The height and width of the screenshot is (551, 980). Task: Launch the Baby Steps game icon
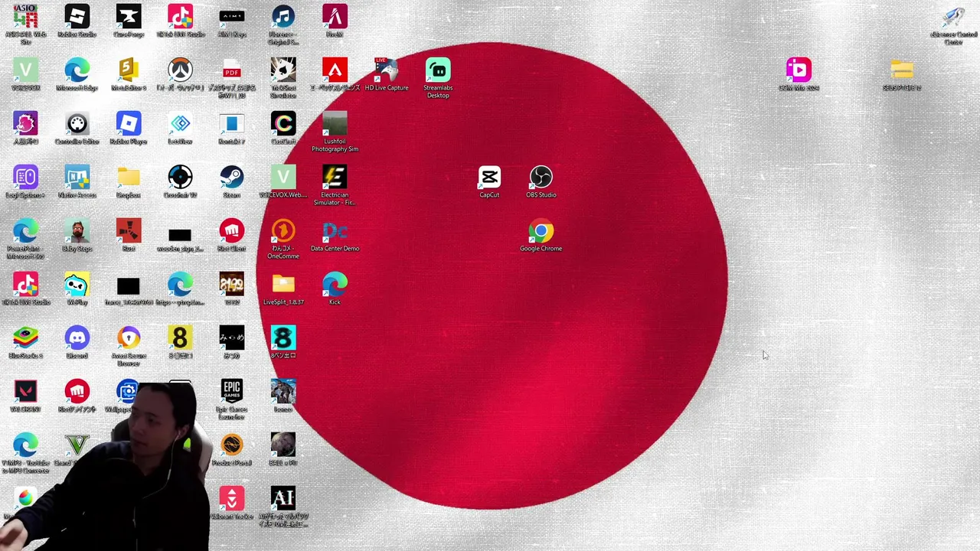coord(77,231)
